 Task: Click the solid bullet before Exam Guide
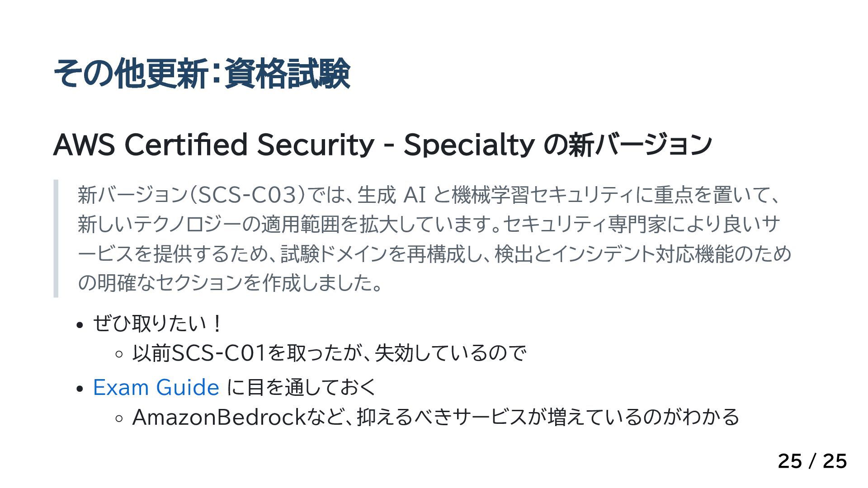point(80,389)
